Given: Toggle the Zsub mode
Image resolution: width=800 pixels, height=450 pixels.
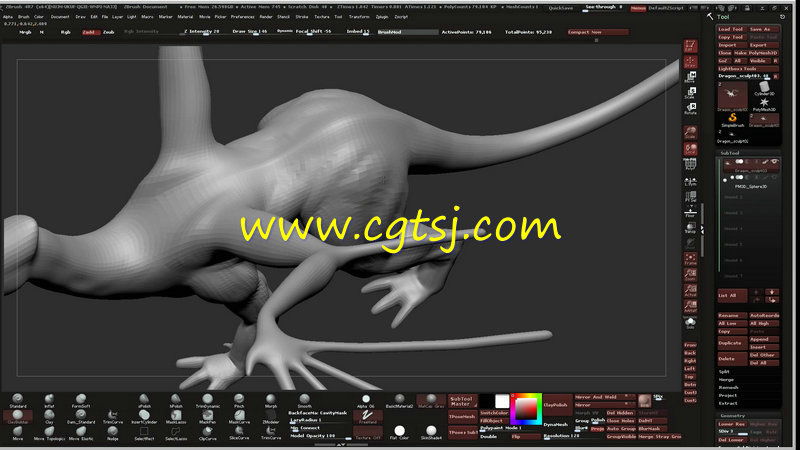Looking at the screenshot, I should [109, 32].
